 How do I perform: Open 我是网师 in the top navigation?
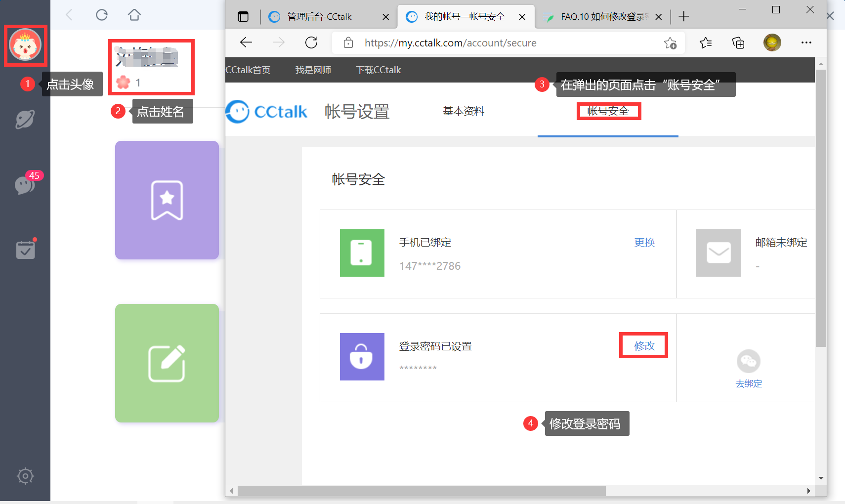(x=313, y=70)
